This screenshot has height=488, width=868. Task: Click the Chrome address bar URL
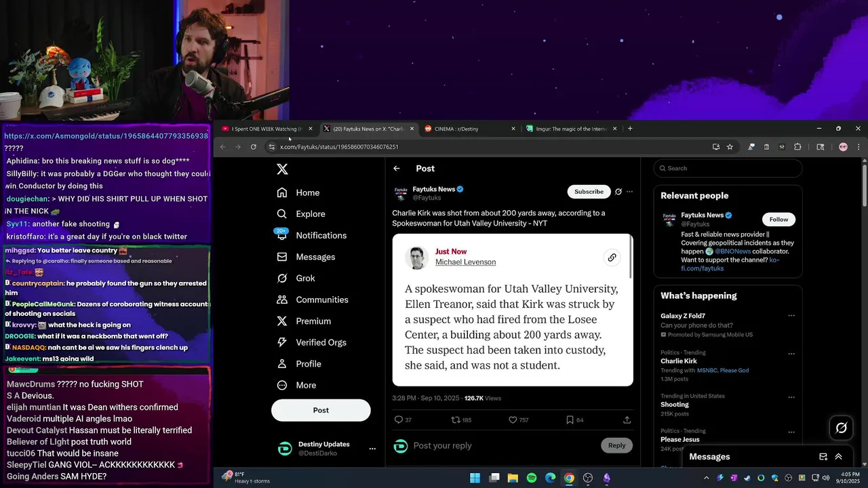339,147
